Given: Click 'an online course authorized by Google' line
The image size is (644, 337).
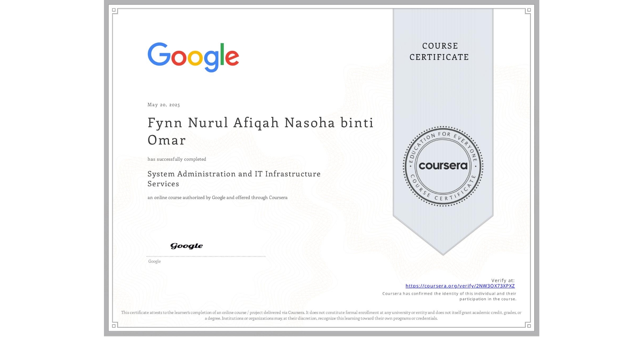Looking at the screenshot, I should tap(217, 198).
